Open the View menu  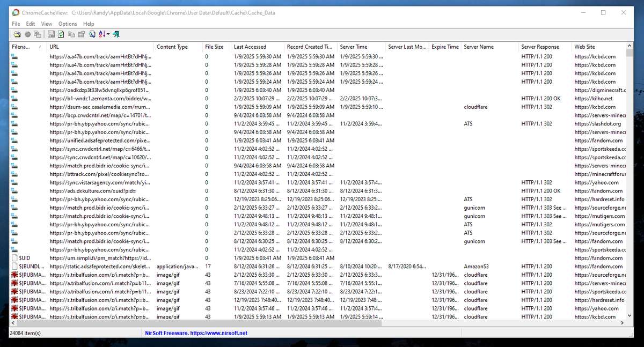coord(47,24)
